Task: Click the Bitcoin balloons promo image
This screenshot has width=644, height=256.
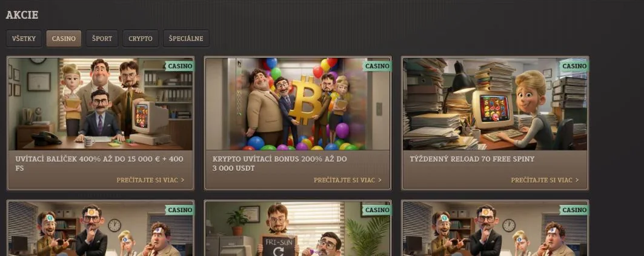Action: pos(298,104)
